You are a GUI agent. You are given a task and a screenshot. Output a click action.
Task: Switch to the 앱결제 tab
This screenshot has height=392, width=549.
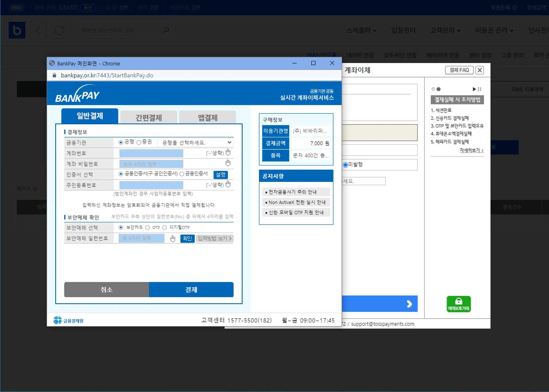tap(207, 117)
